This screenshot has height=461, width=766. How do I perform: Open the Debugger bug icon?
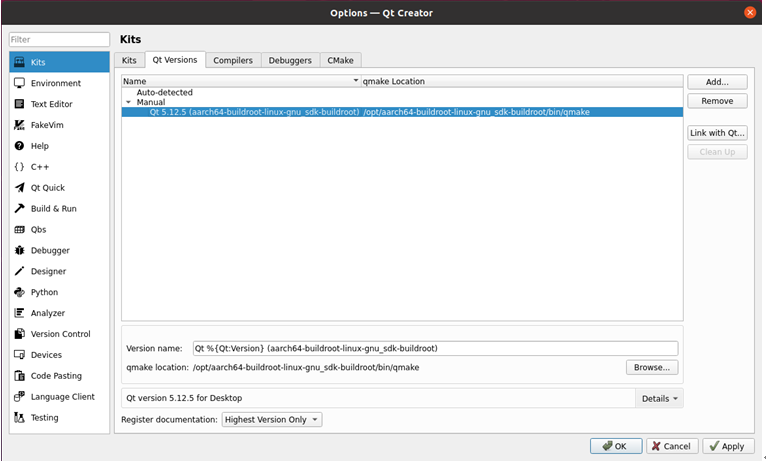[20, 251]
